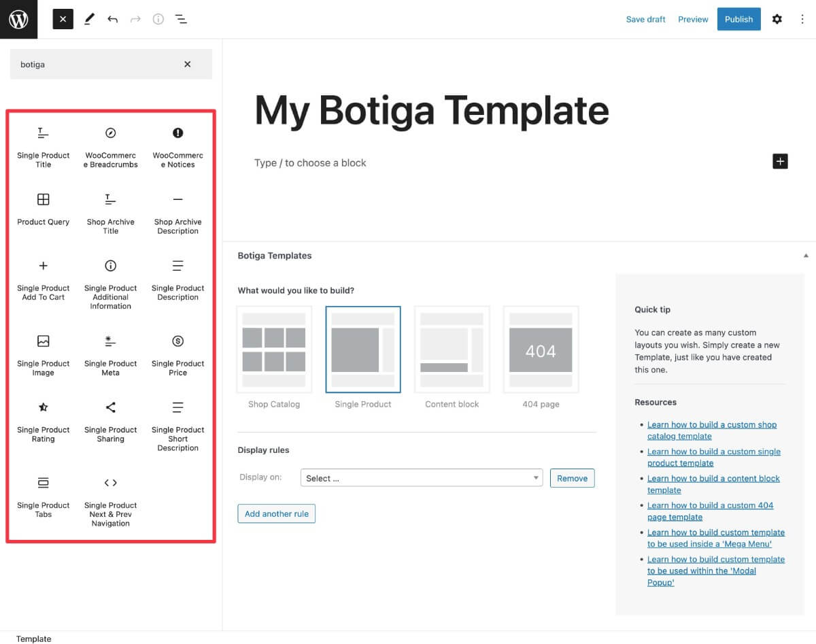
Task: Collapse the Botiga Templates panel
Action: pos(806,256)
